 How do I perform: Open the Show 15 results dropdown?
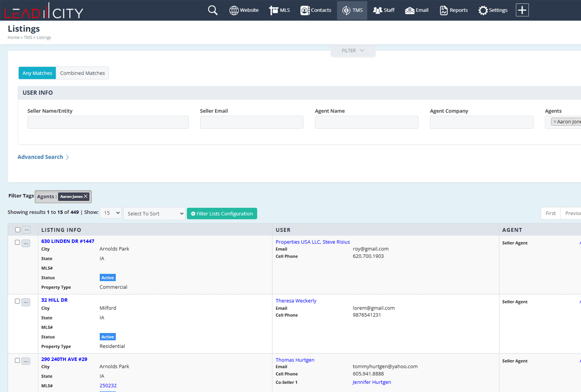pos(111,213)
